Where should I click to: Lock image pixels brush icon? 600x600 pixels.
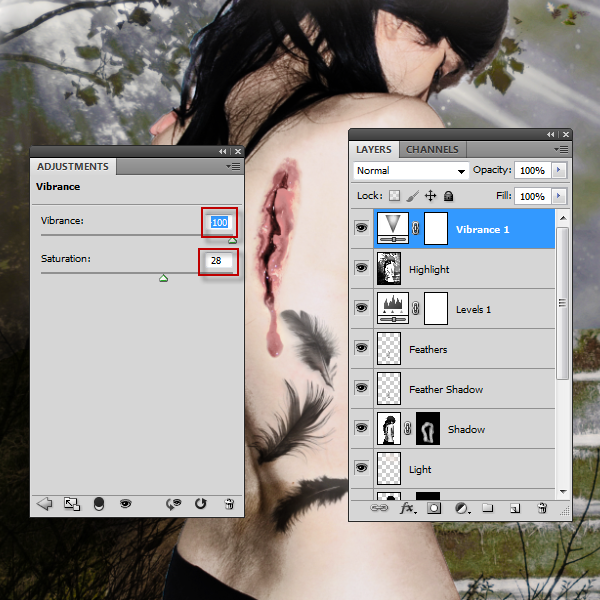[x=412, y=196]
